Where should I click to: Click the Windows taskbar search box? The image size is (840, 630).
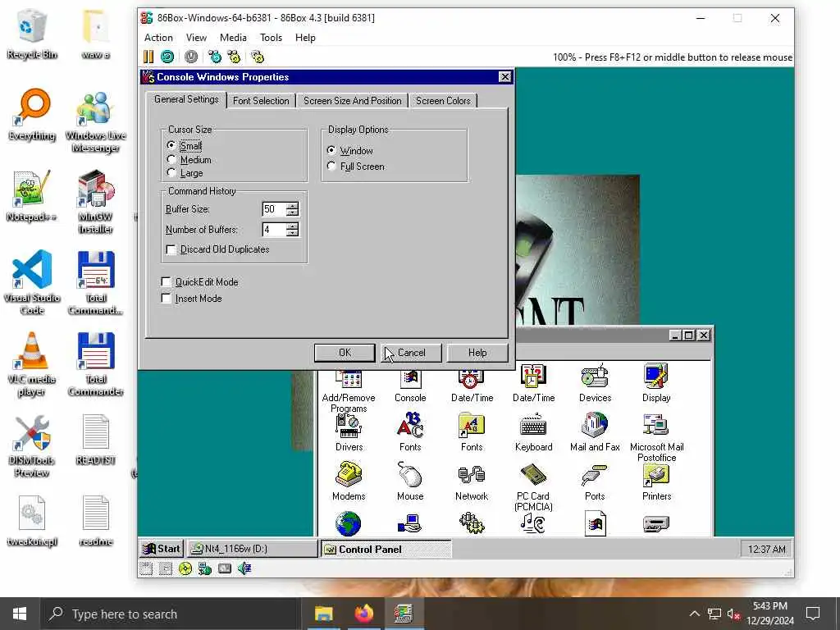click(x=171, y=614)
